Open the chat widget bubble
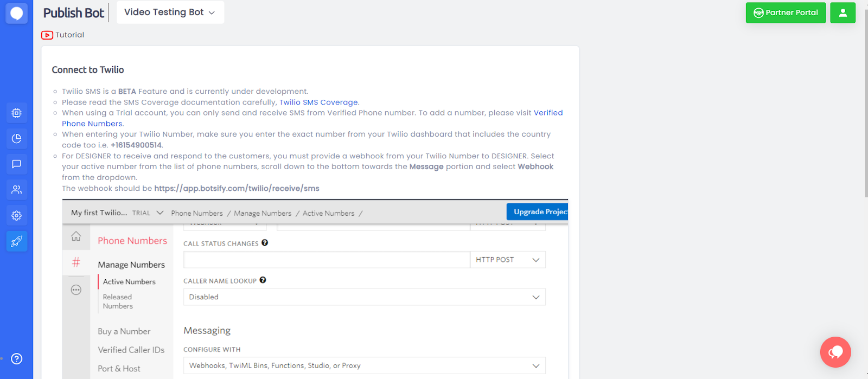The width and height of the screenshot is (868, 379). pyautogui.click(x=835, y=352)
